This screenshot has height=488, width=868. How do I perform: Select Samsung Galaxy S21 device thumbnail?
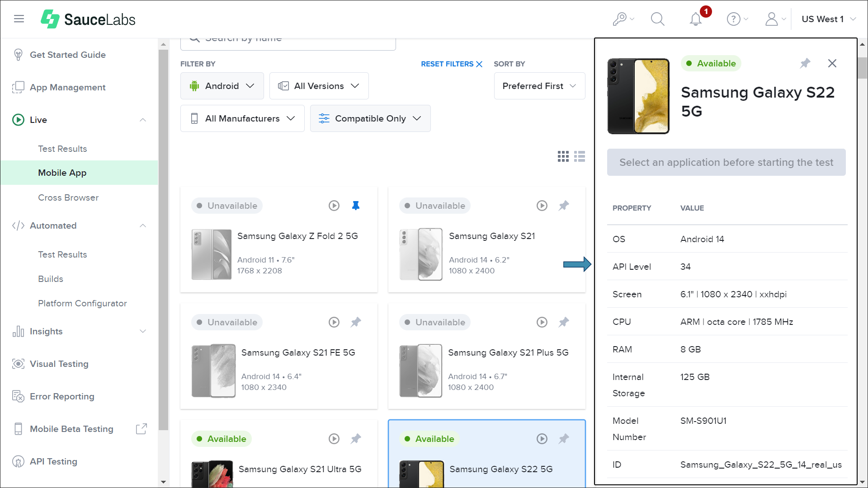(421, 254)
